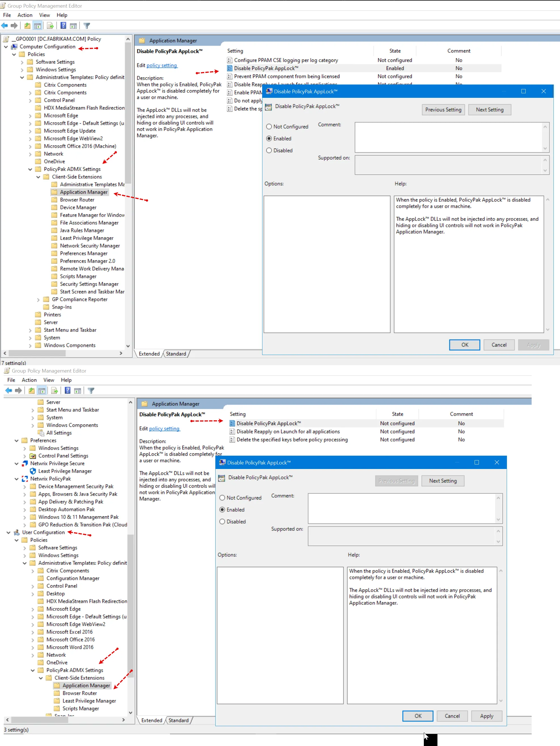The height and width of the screenshot is (746, 560).
Task: Click the active Apply button
Action: (486, 716)
